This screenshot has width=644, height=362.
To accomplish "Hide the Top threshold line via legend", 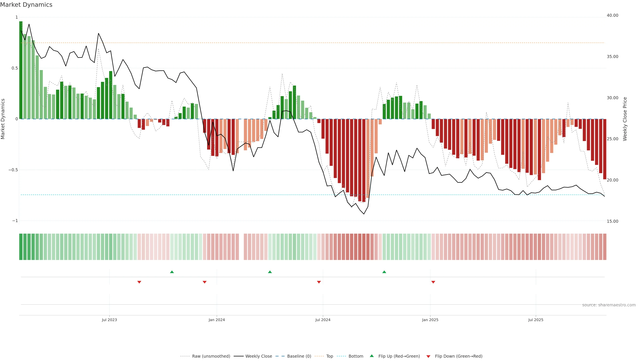I will pos(330,356).
